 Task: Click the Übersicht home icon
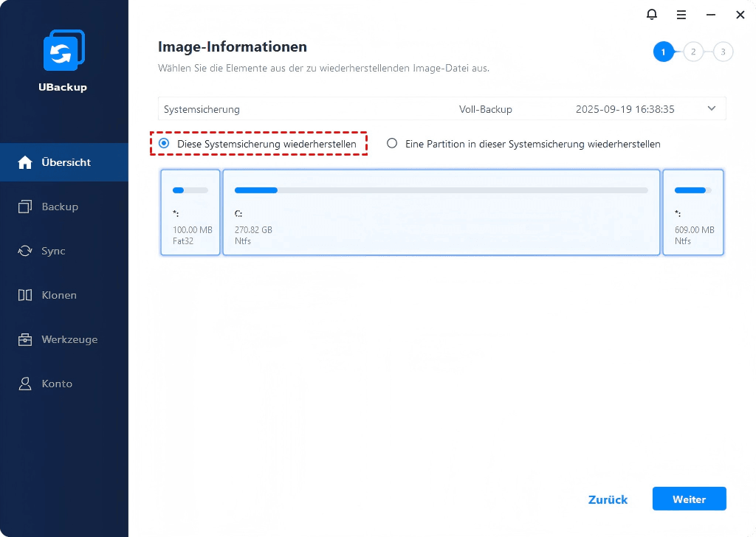(25, 162)
